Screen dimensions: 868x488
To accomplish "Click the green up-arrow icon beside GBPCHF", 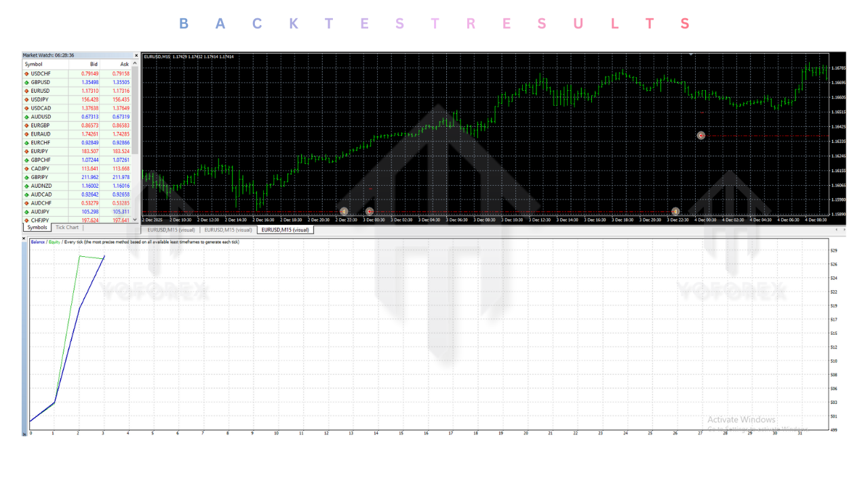I will [x=27, y=160].
